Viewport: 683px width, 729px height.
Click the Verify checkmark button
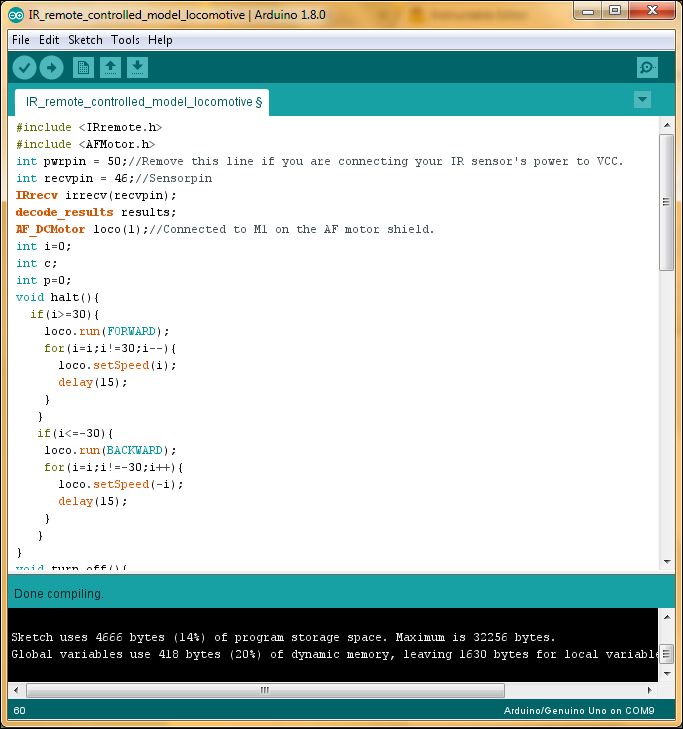pyautogui.click(x=24, y=68)
